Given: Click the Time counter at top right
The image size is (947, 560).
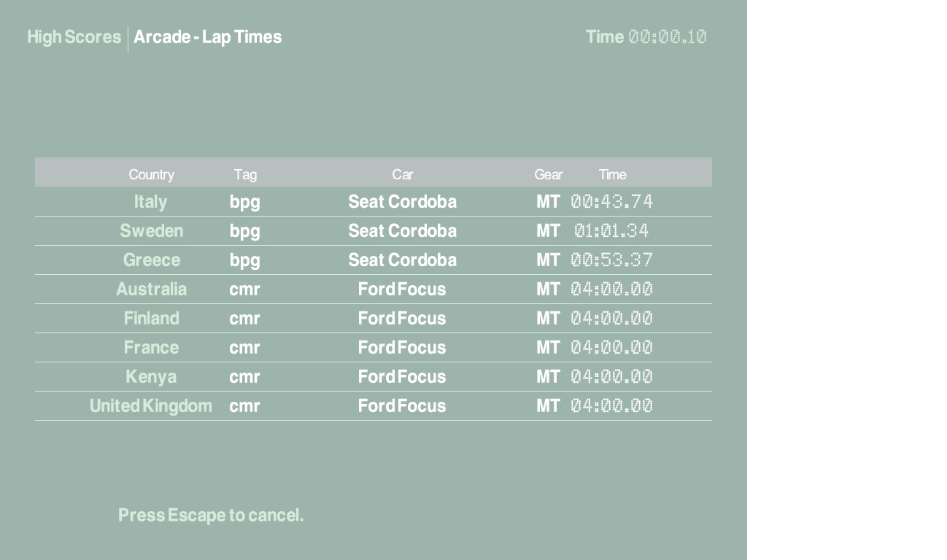Looking at the screenshot, I should (646, 37).
